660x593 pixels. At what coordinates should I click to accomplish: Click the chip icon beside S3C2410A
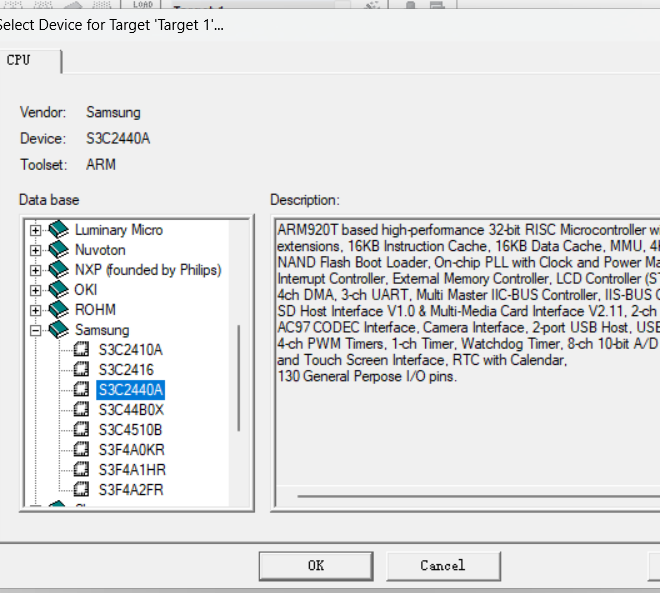pos(81,349)
